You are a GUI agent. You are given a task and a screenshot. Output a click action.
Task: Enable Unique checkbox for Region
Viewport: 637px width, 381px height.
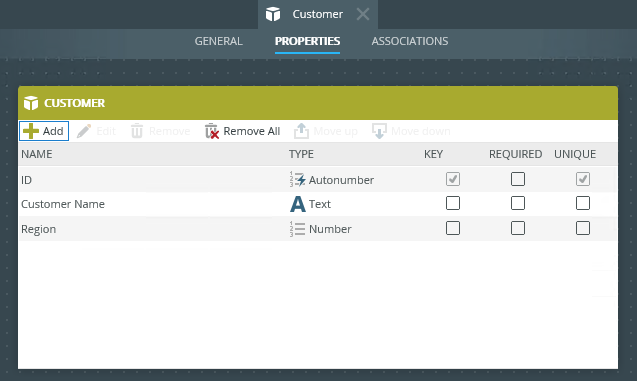583,228
